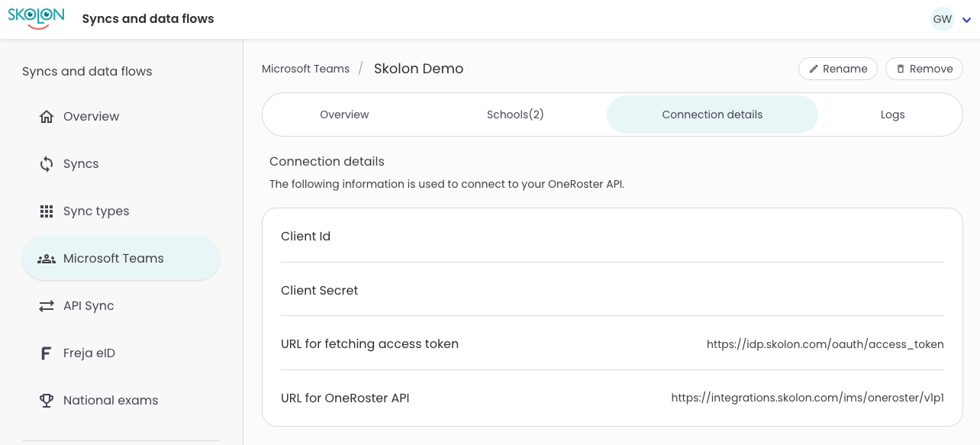Click the Client Secret row

(x=612, y=290)
